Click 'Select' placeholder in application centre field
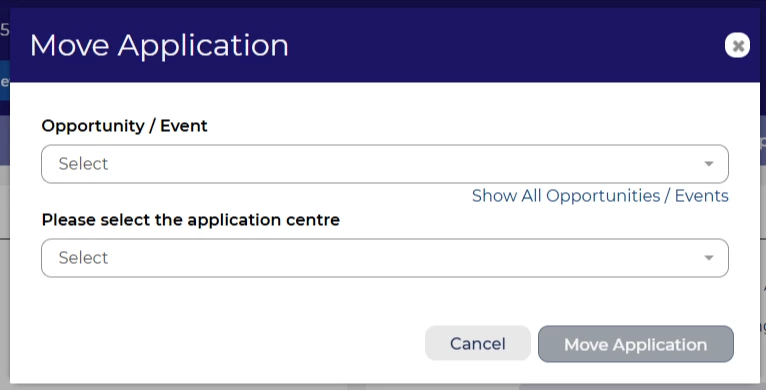Screen dimensions: 766x390 pyautogui.click(x=83, y=258)
